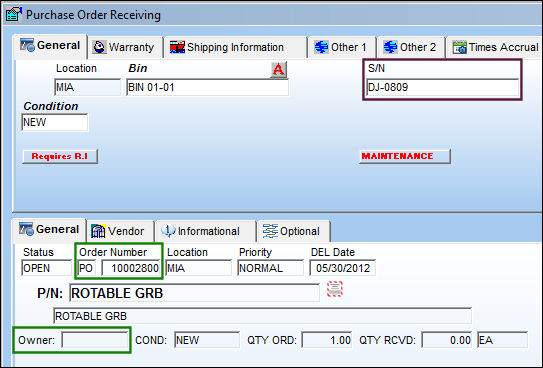Switch to the lower General tab

click(49, 230)
